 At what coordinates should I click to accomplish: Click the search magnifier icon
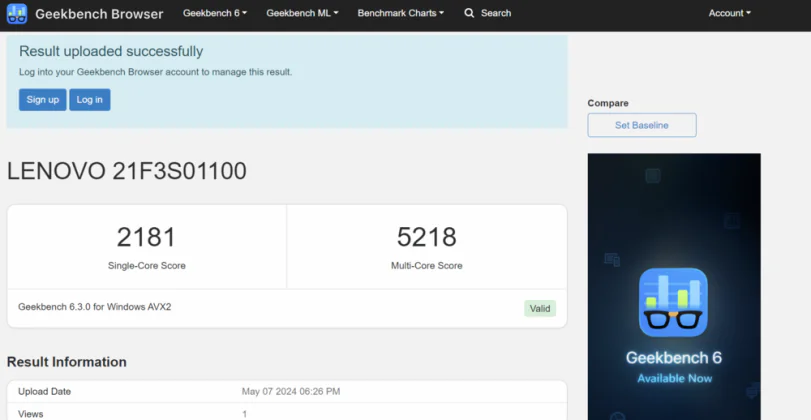coord(469,13)
